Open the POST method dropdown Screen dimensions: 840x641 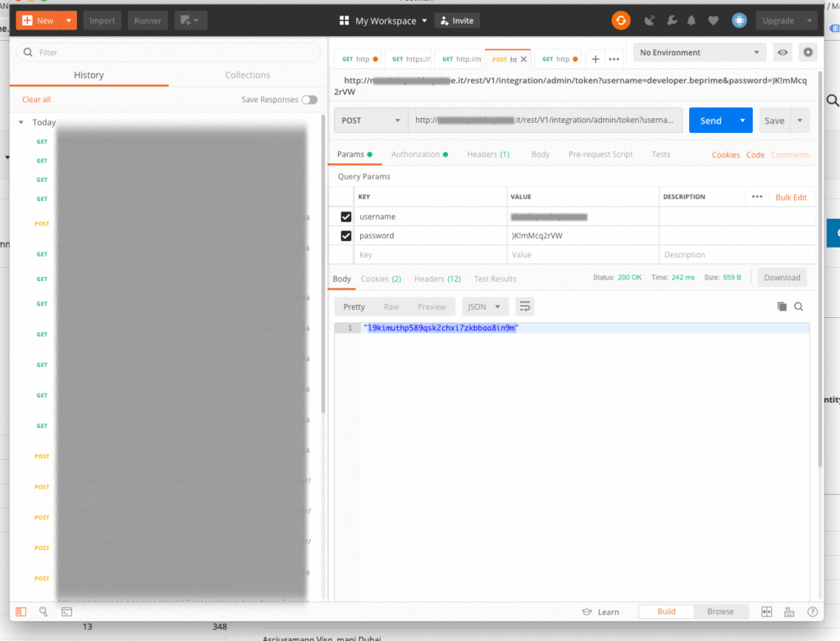(x=371, y=120)
